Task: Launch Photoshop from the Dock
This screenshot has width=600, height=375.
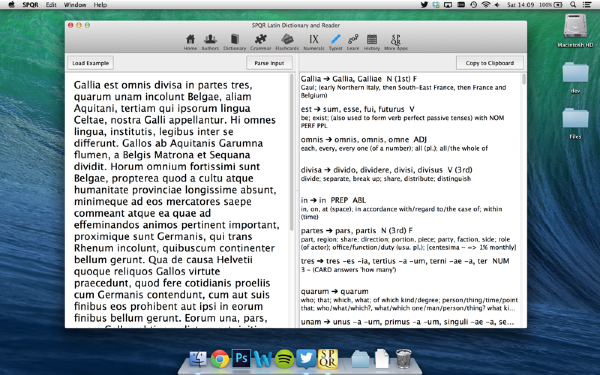Action: tap(241, 358)
